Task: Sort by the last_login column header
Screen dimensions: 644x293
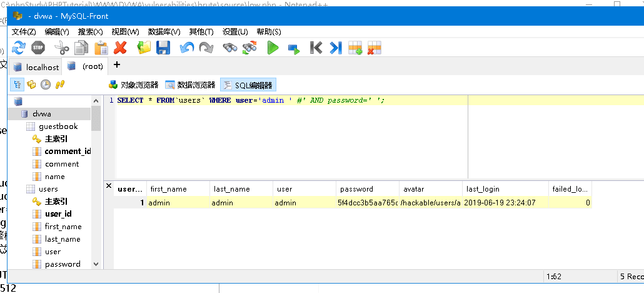Action: [505, 189]
